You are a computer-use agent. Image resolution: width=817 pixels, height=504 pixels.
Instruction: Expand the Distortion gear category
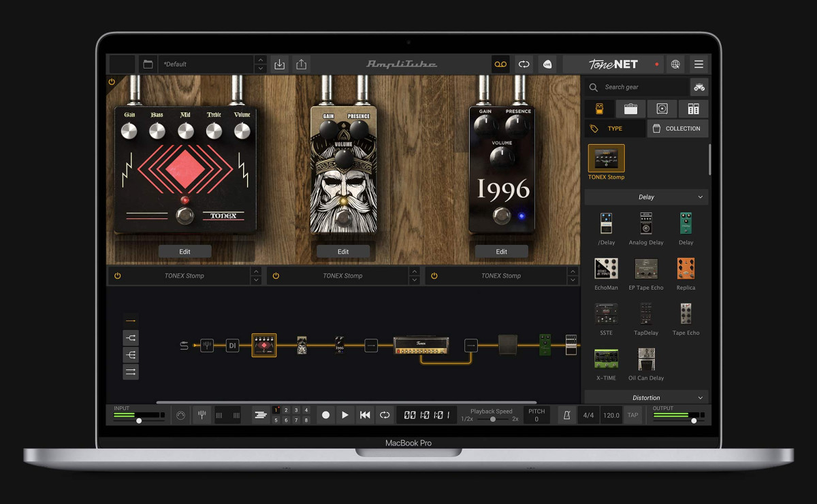pos(646,398)
